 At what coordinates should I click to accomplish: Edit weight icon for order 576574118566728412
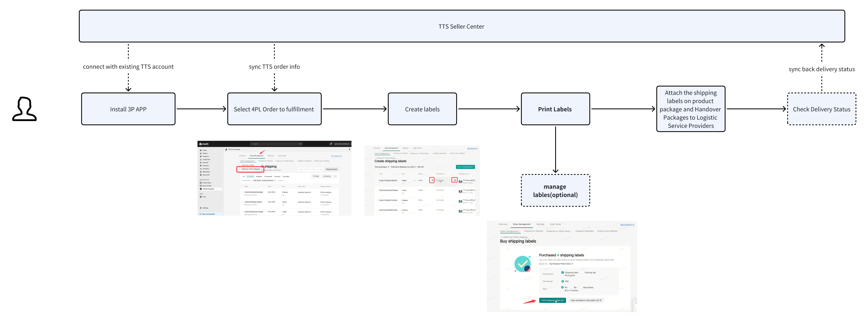tap(432, 180)
